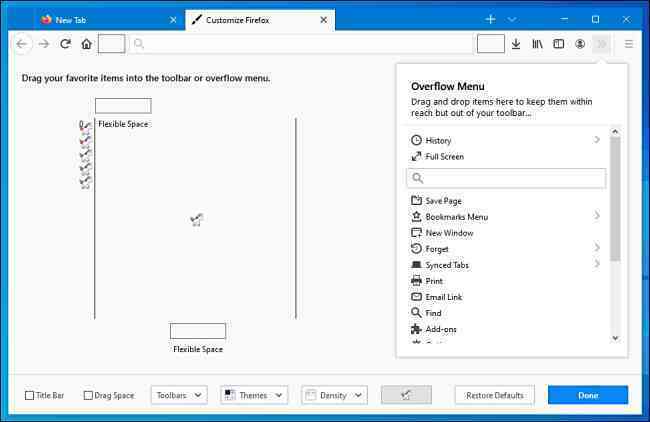650x422 pixels.
Task: Click the Find magnifier icon
Action: pos(416,313)
